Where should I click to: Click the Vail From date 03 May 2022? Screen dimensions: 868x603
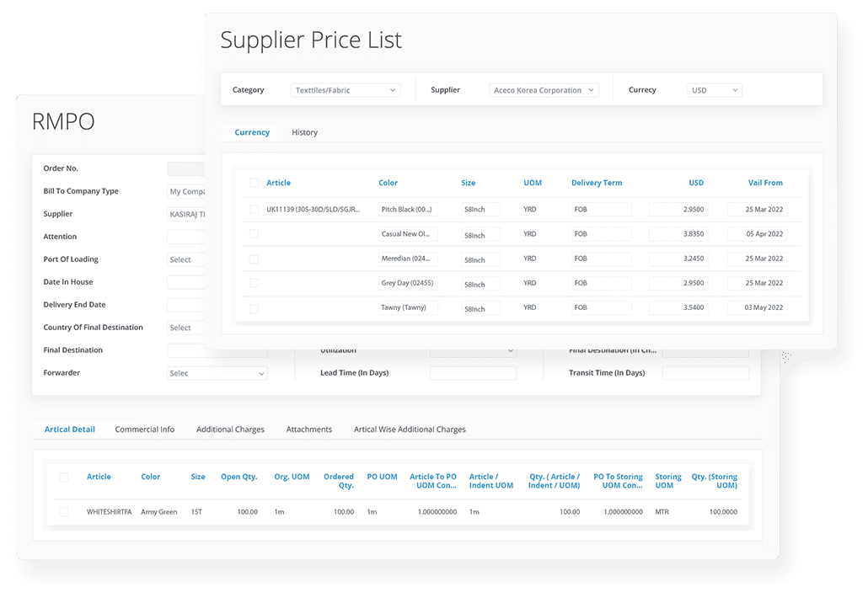758,307
